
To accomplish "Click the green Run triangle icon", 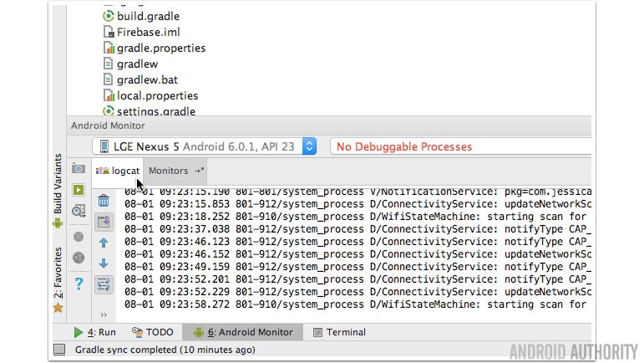I will [78, 332].
